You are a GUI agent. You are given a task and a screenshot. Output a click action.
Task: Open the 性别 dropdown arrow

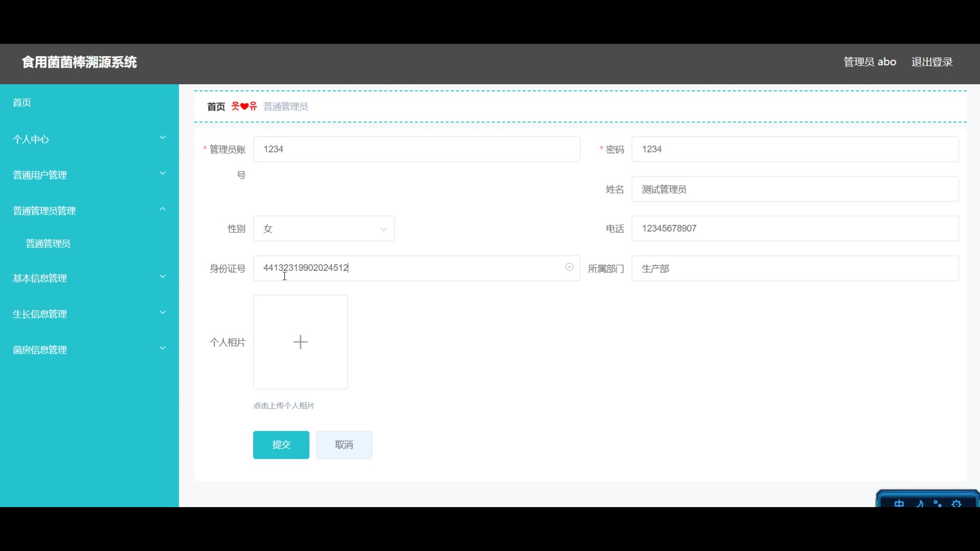(x=383, y=229)
